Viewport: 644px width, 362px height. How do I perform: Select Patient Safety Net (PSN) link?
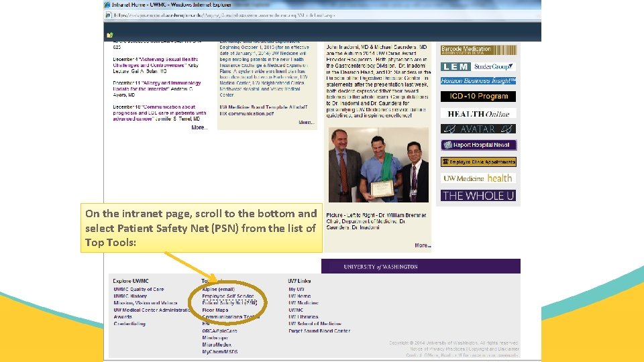tap(229, 303)
